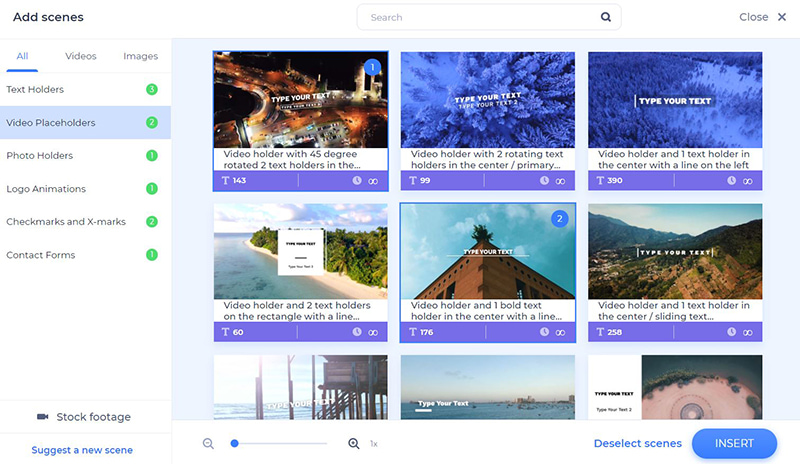Open the Logo Animations category

tap(85, 189)
